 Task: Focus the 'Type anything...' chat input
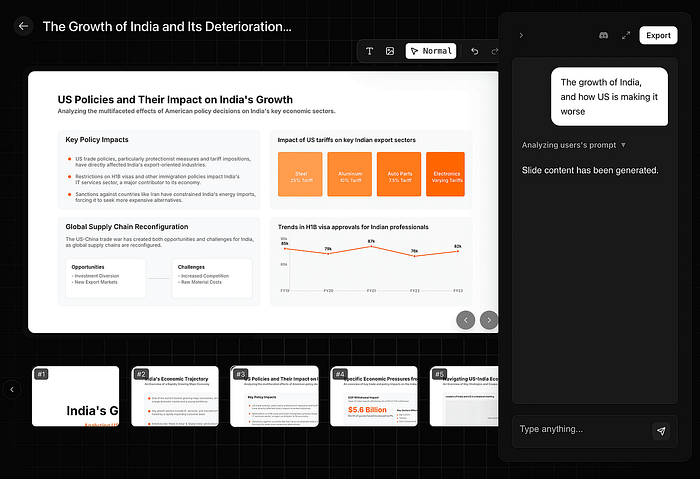pyautogui.click(x=580, y=430)
